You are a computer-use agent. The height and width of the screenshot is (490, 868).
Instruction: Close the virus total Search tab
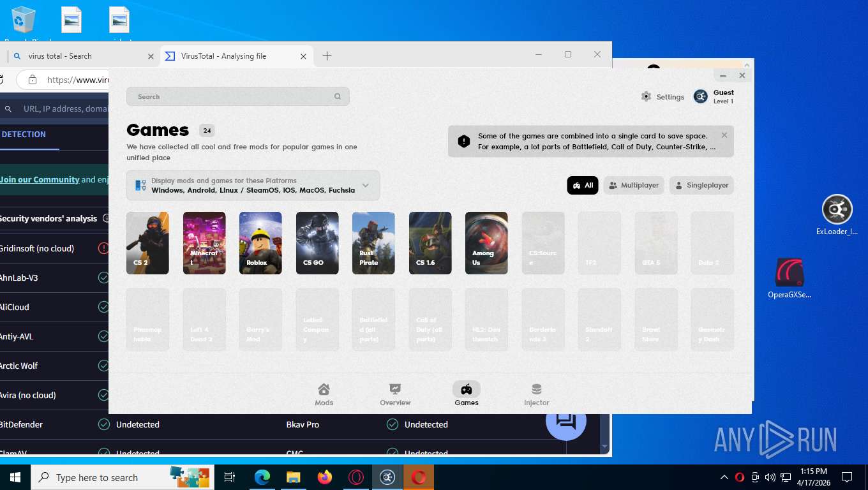pos(151,56)
